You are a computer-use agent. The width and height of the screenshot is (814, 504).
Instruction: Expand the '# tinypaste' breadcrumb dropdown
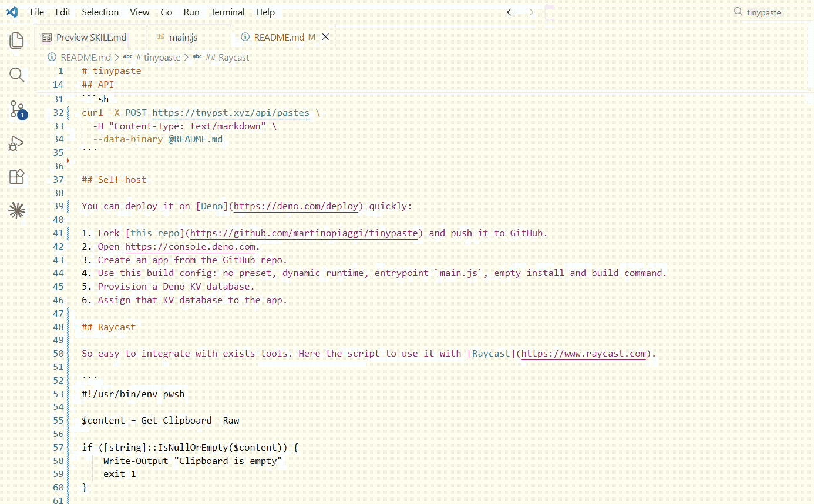tap(152, 58)
